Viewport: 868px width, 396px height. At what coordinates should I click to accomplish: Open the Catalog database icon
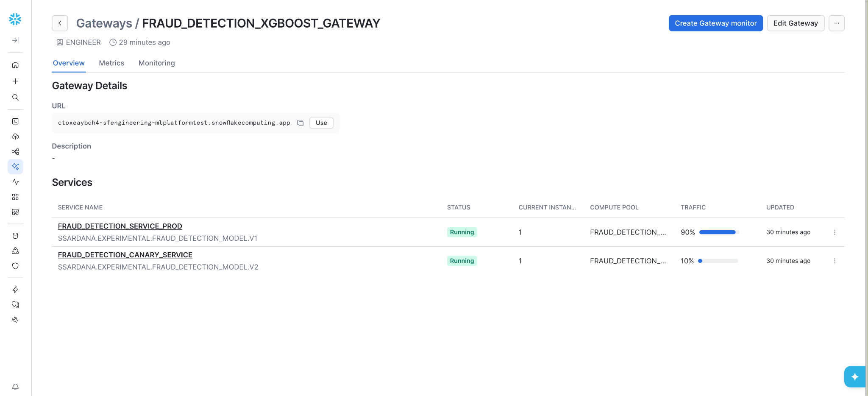pyautogui.click(x=15, y=236)
